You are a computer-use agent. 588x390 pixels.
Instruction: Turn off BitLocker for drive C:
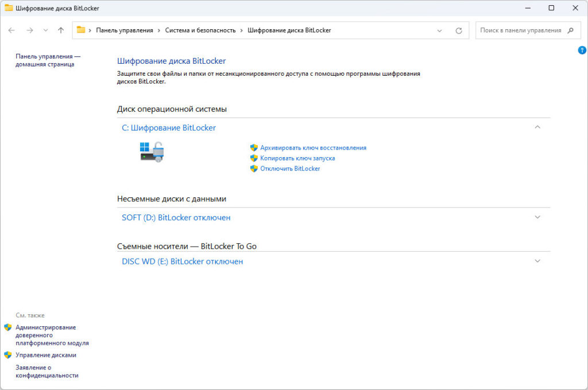[290, 169]
